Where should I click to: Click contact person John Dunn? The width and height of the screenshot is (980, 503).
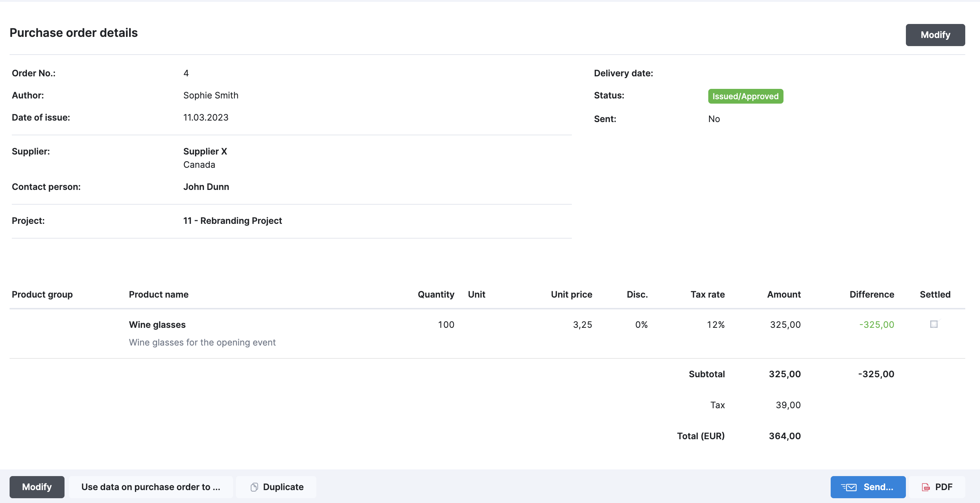click(206, 187)
